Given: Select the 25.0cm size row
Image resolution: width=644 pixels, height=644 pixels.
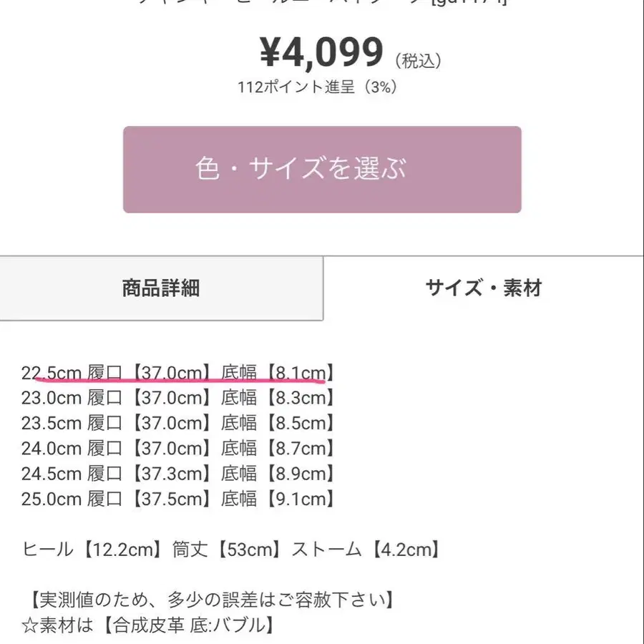Looking at the screenshot, I should point(177,499).
